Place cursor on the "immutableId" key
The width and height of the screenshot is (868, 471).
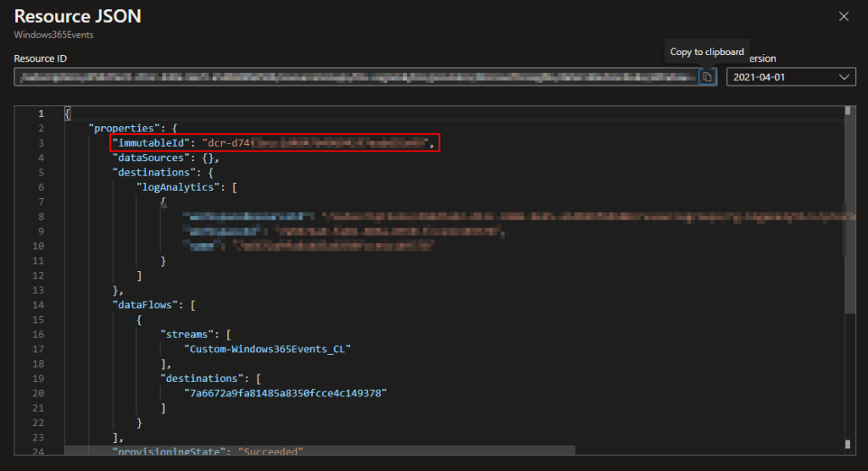coord(151,143)
